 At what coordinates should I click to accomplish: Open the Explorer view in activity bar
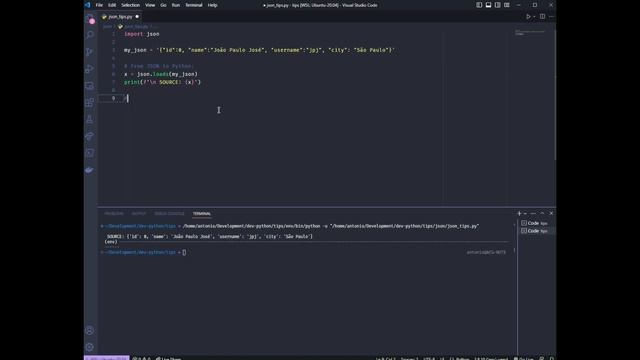point(90,18)
